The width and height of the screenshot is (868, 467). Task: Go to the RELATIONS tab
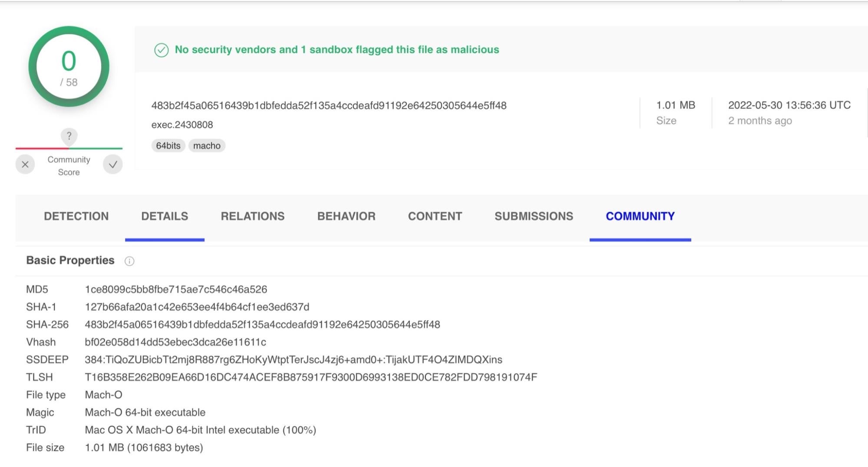click(x=253, y=216)
